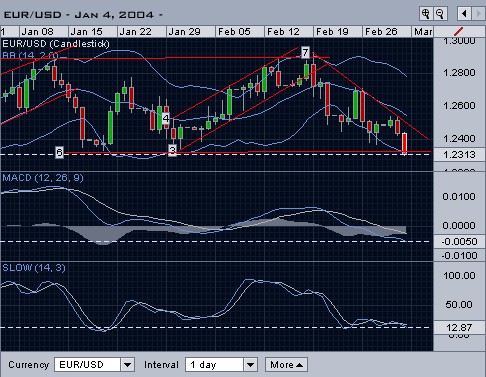Select trendline marker labeled 3

172,150
